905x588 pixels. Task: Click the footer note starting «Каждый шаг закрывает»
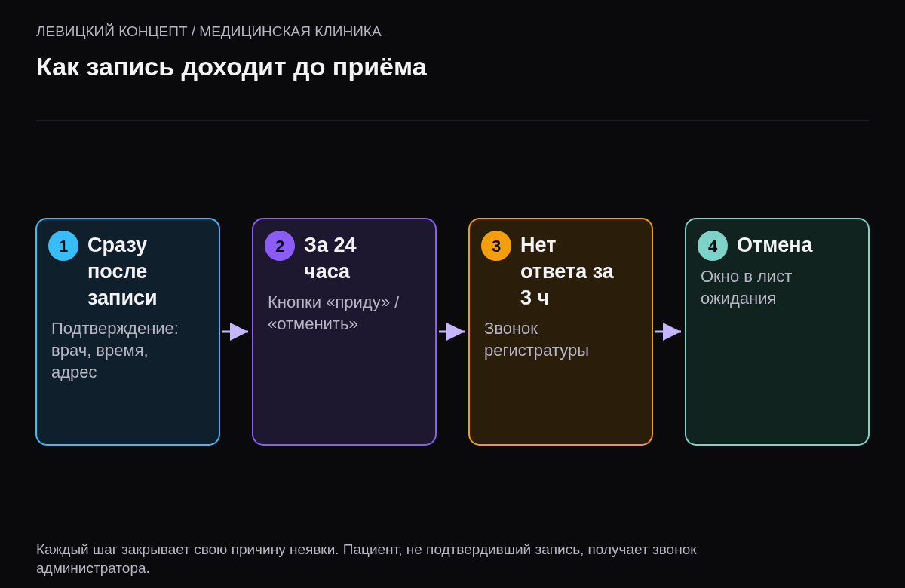point(367,559)
